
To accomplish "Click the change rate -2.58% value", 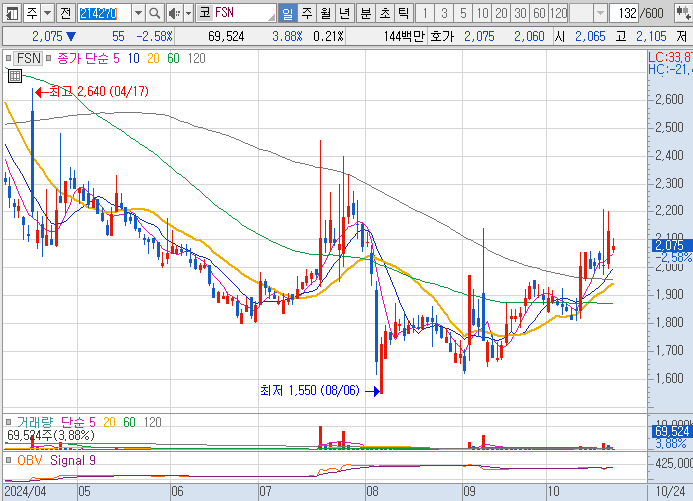I will (154, 36).
